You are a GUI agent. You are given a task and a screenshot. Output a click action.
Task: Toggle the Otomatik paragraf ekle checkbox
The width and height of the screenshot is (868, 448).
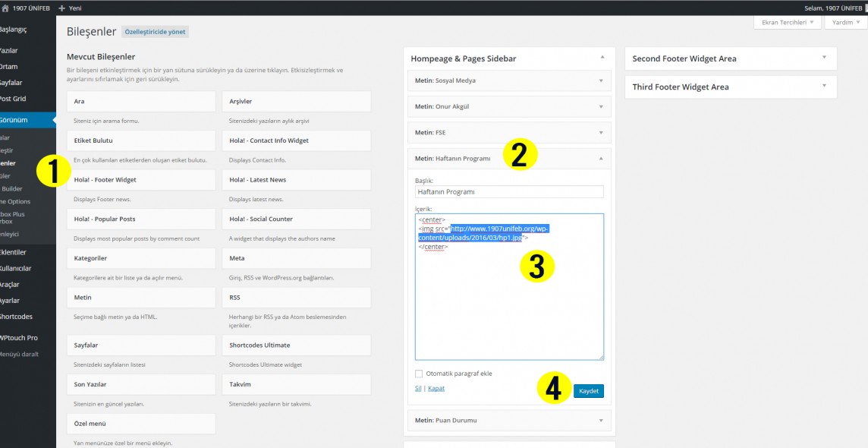coord(419,374)
